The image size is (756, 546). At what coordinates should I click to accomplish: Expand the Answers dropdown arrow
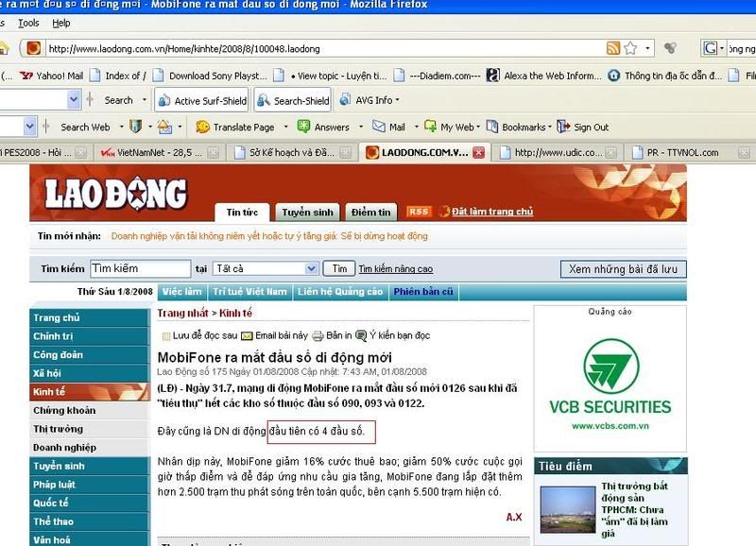click(361, 128)
